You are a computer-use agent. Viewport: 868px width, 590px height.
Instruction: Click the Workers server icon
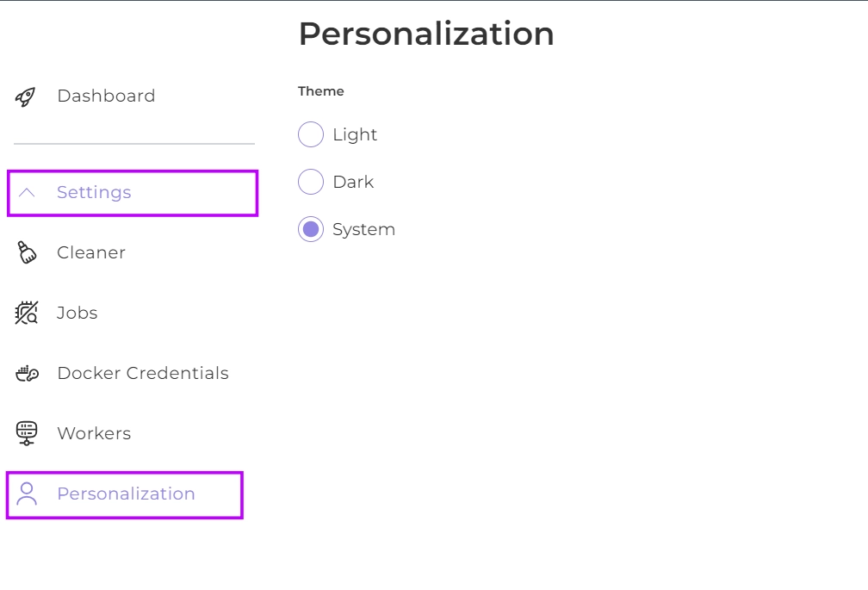click(x=27, y=433)
